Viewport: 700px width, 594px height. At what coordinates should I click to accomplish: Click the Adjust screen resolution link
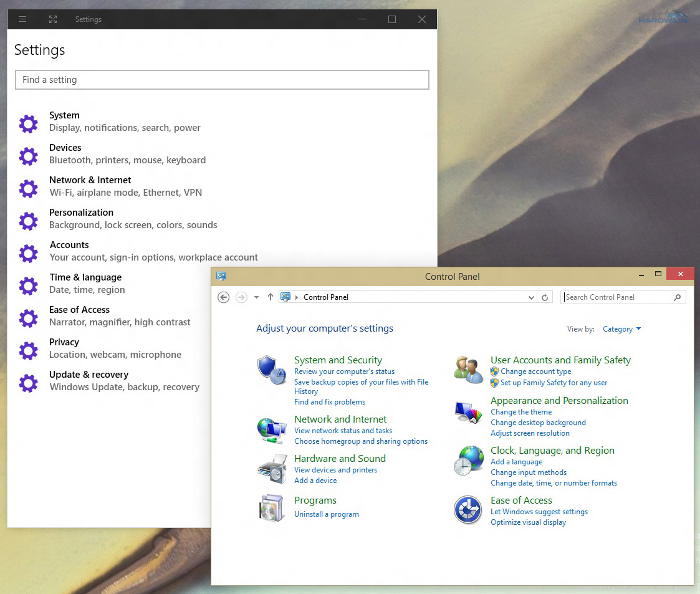tap(530, 433)
